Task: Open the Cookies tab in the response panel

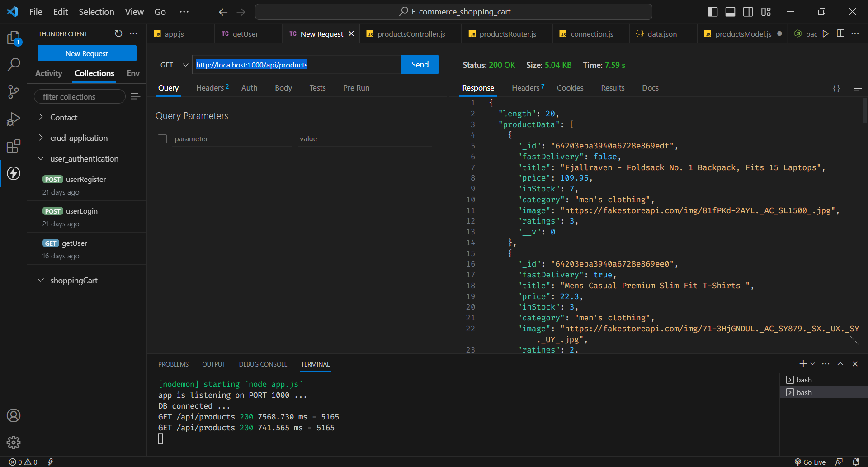Action: point(570,87)
